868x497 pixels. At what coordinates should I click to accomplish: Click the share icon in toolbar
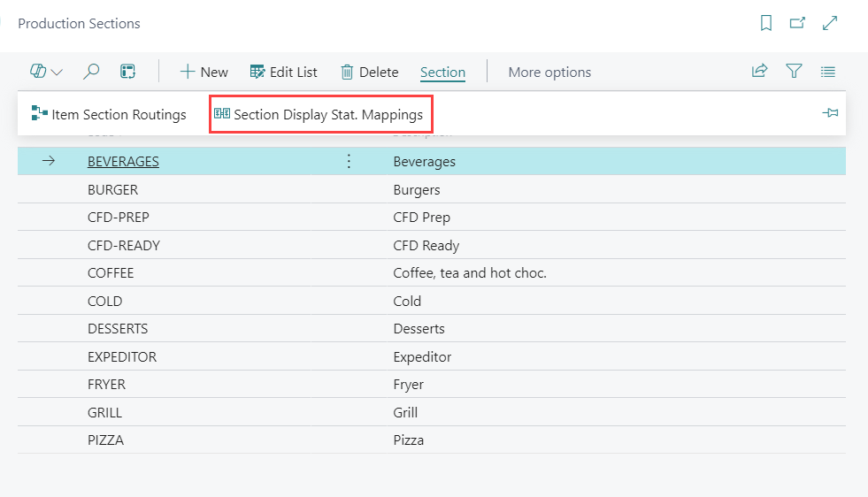point(759,72)
